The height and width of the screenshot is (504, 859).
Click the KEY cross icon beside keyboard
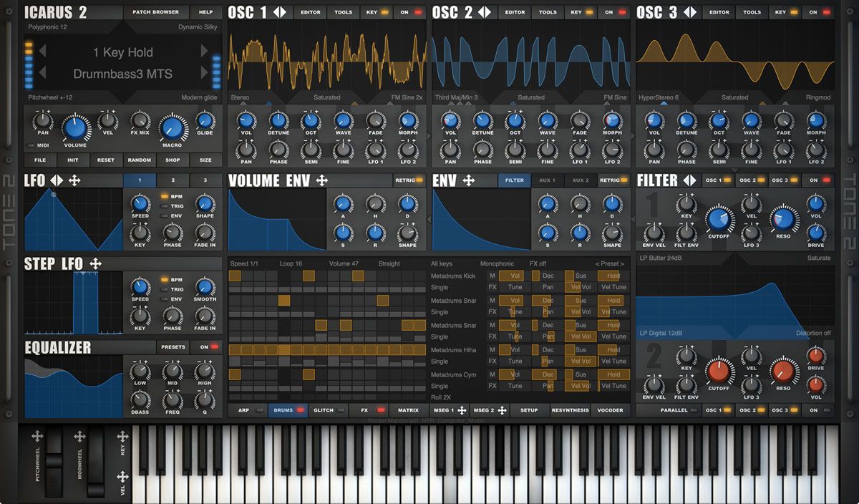click(122, 437)
